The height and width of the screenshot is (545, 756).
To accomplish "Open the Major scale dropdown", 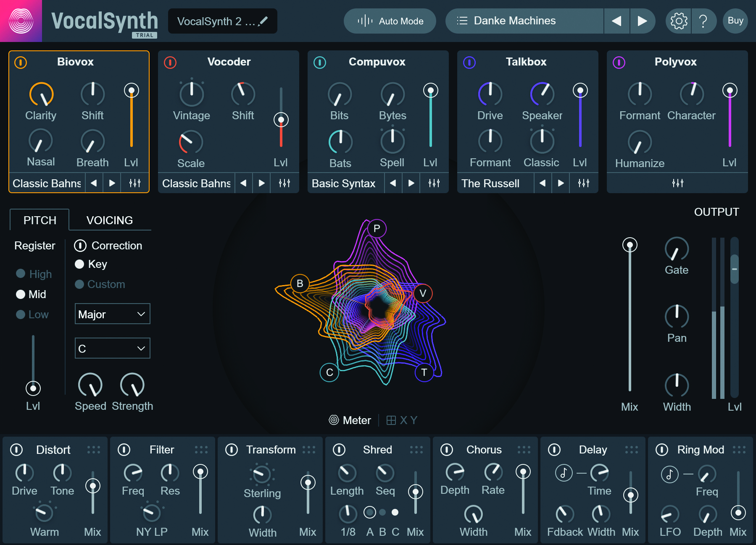I will pos(113,314).
